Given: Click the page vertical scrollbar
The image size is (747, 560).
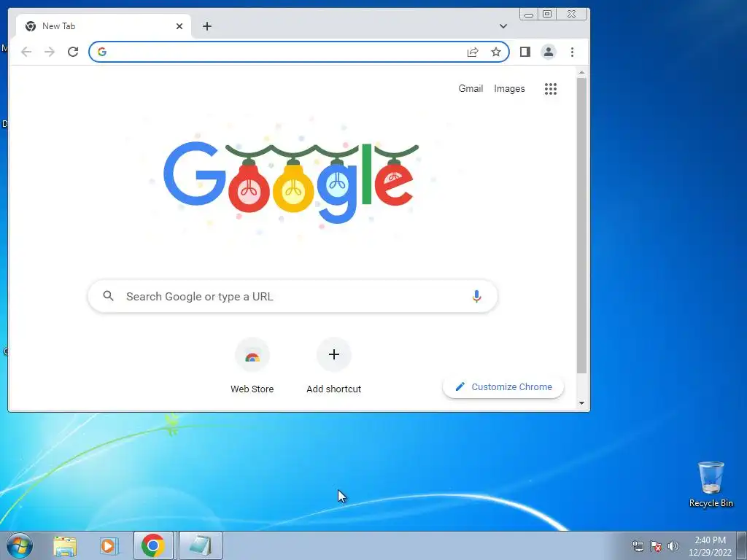Looking at the screenshot, I should pyautogui.click(x=581, y=225).
